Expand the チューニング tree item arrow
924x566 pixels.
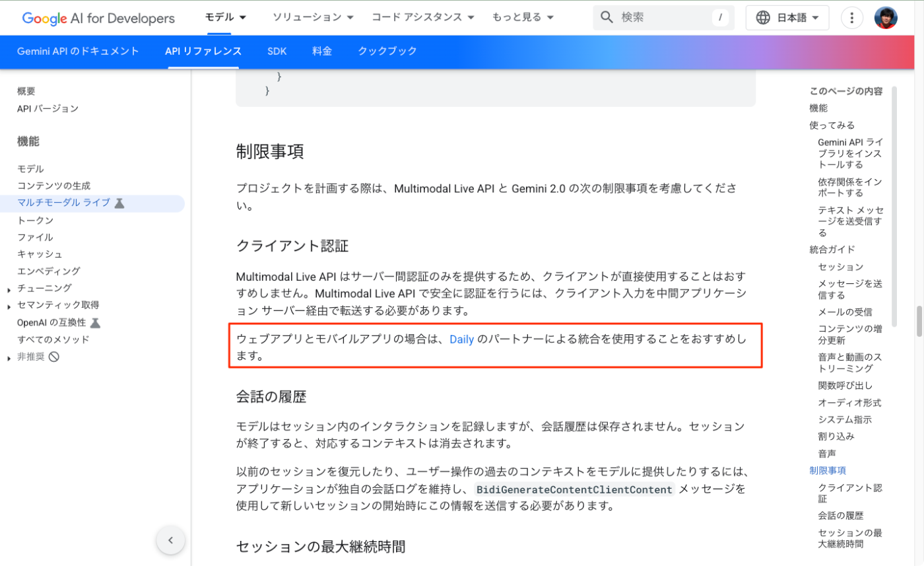[x=9, y=289]
